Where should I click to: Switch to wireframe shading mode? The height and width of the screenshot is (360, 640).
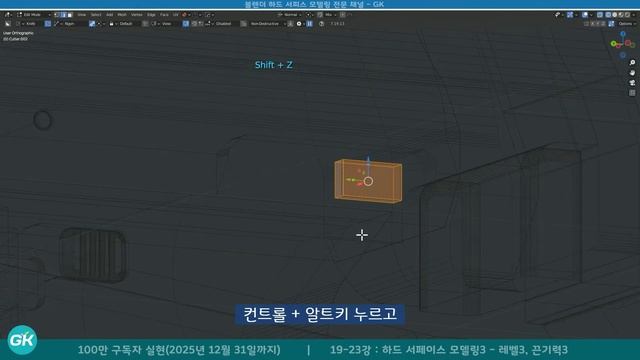point(608,15)
